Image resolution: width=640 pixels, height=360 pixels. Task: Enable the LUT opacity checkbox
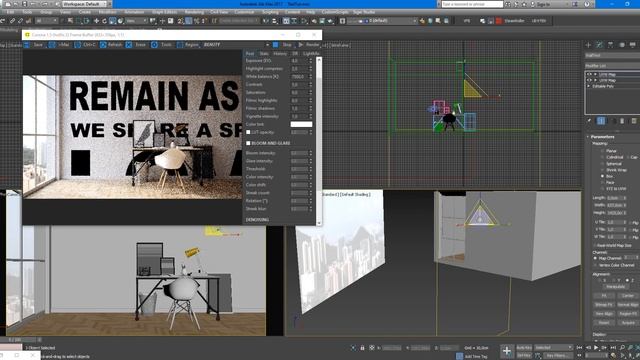click(x=248, y=132)
